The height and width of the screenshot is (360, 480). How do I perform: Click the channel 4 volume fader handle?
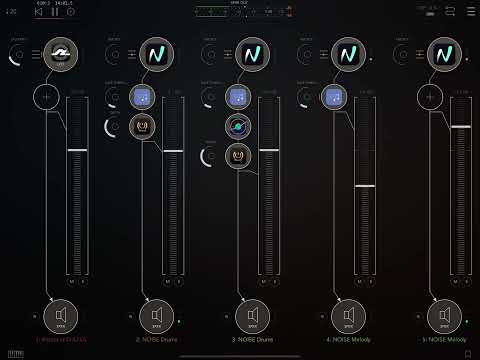pyautogui.click(x=365, y=186)
